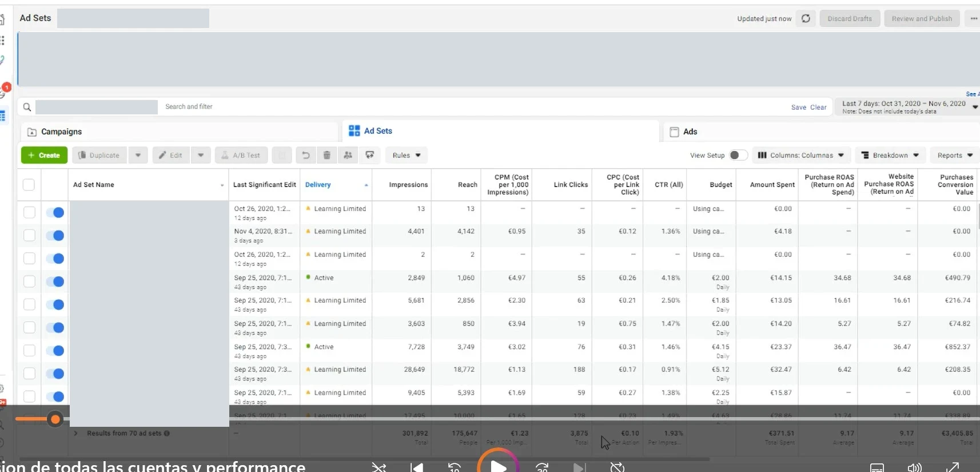Expand the Results from 70 ad sets row
The image size is (980, 472).
pos(75,434)
